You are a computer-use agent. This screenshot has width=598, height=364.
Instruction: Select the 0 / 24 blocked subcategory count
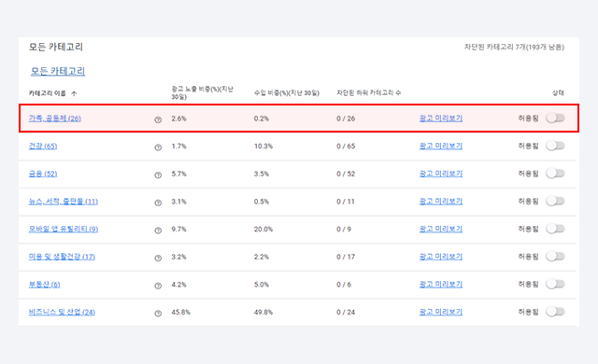pyautogui.click(x=346, y=313)
